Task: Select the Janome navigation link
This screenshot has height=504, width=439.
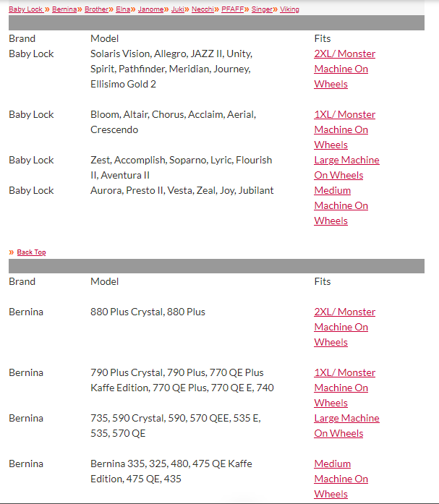Action: pyautogui.click(x=150, y=9)
